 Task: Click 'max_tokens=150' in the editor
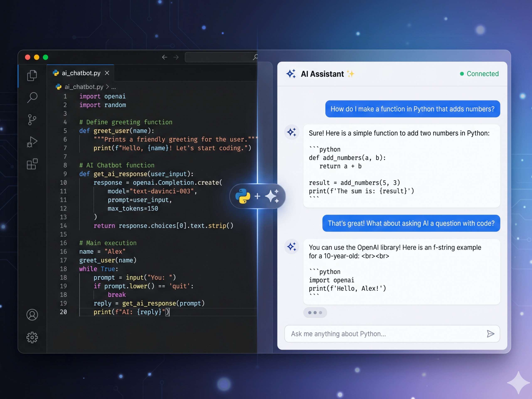coord(133,208)
